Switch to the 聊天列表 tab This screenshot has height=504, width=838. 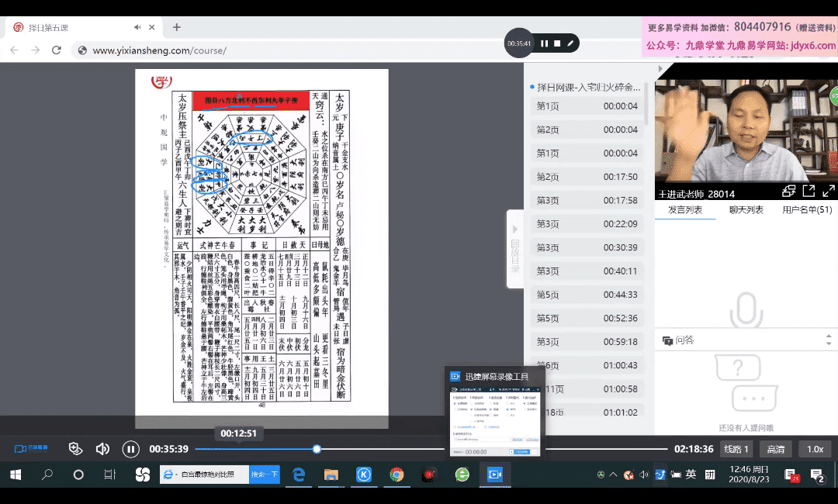coord(746,209)
